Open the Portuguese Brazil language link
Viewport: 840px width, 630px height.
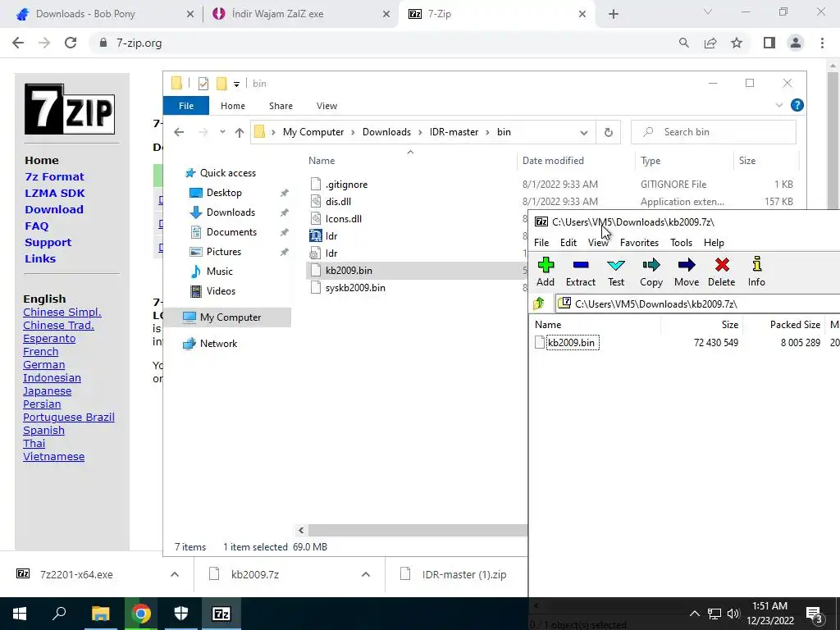(69, 418)
